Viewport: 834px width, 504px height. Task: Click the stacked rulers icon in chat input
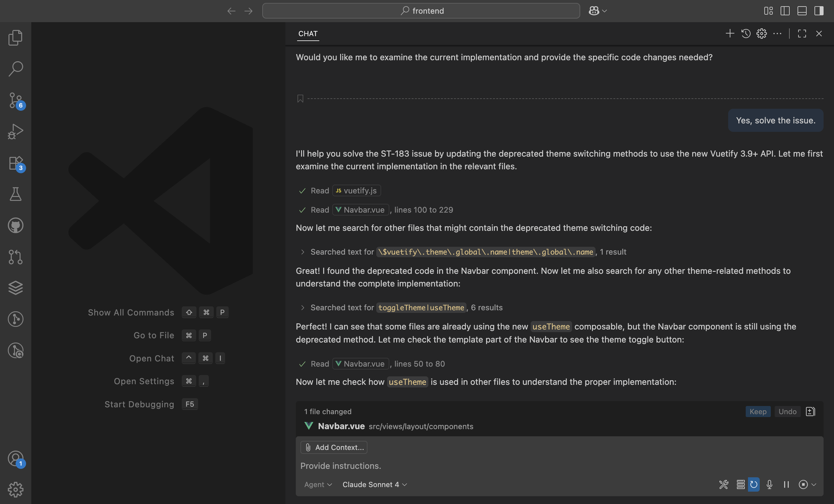[x=741, y=484]
